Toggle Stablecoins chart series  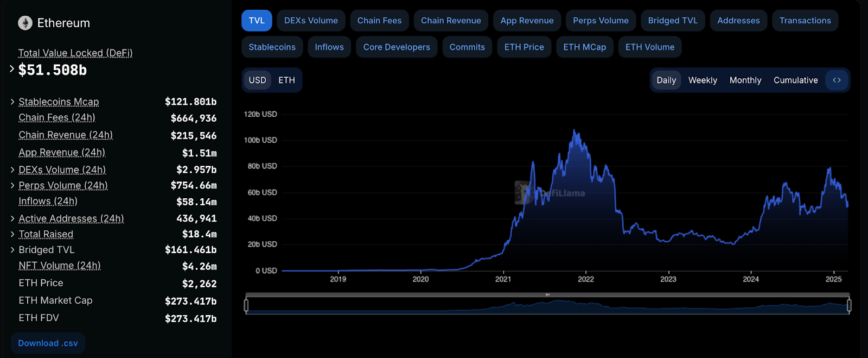tap(272, 47)
